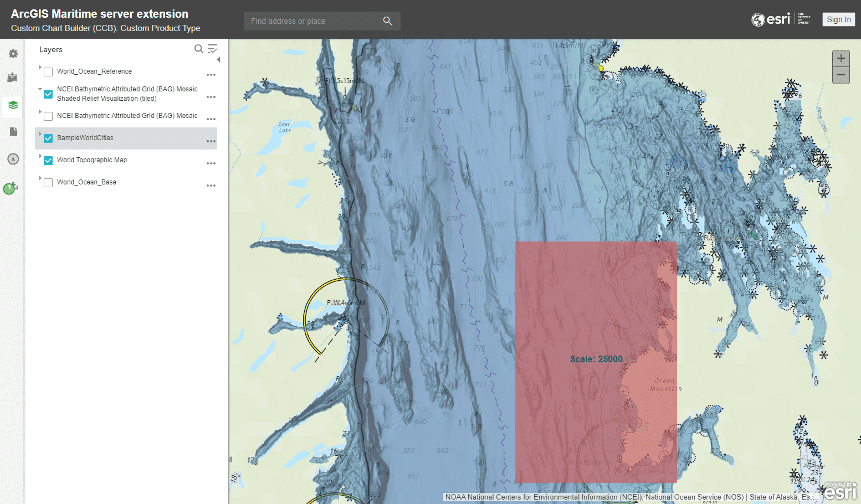Viewport: 861px width, 504px height.
Task: Open options menu for World_Ocean_Reference layer
Action: [211, 75]
